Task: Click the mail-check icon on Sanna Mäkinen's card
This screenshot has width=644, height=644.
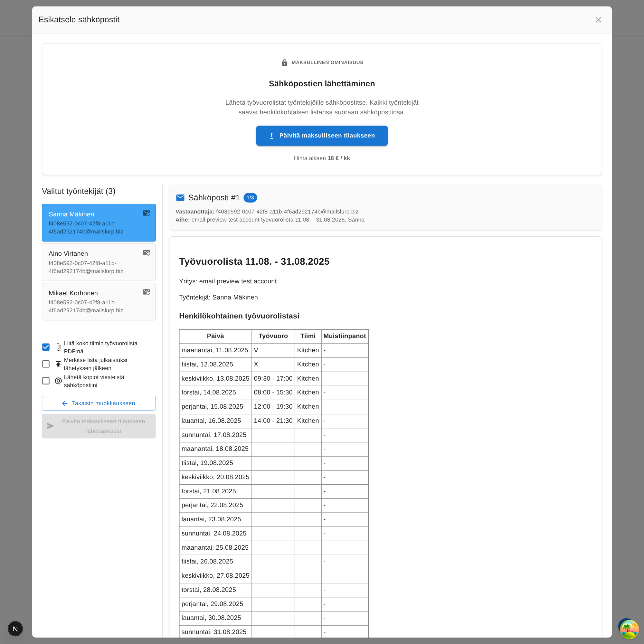Action: click(146, 213)
